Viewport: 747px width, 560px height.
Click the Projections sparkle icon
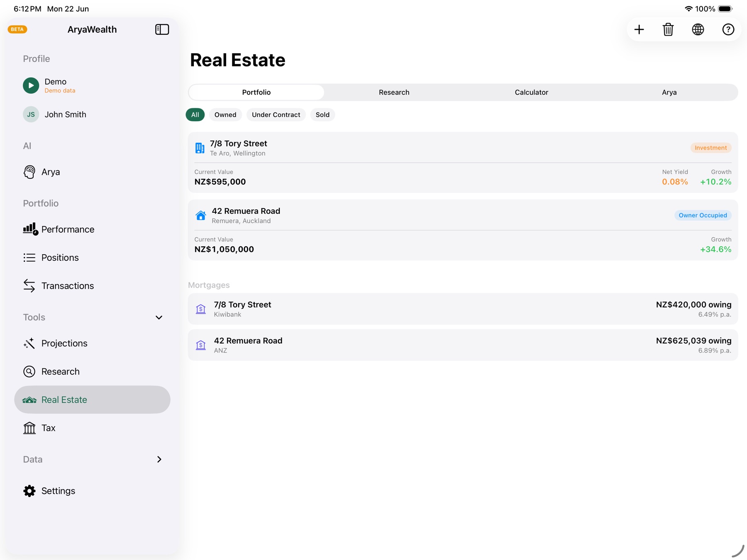(x=29, y=343)
